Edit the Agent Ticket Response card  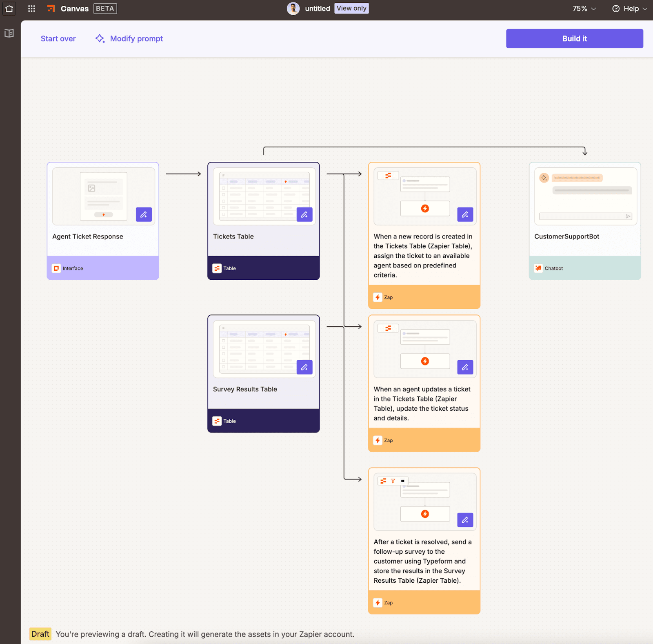(144, 214)
